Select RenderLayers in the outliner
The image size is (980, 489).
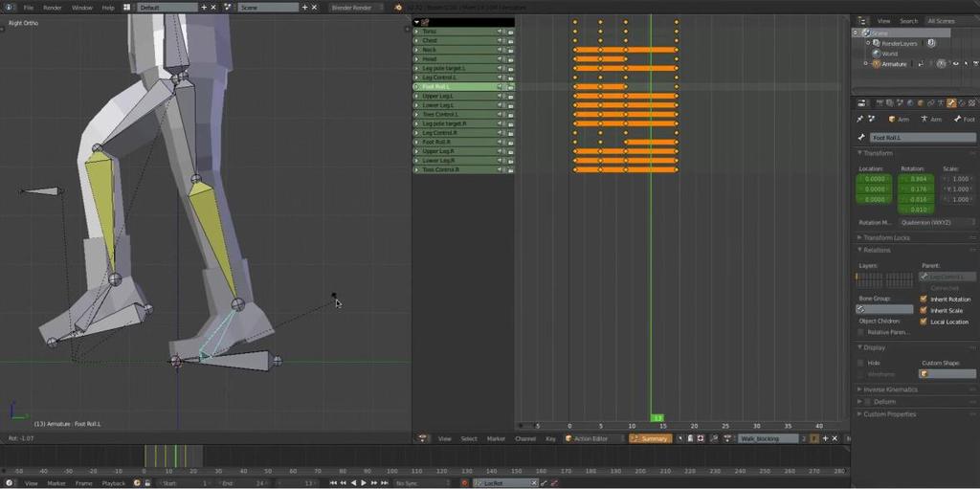click(x=900, y=44)
